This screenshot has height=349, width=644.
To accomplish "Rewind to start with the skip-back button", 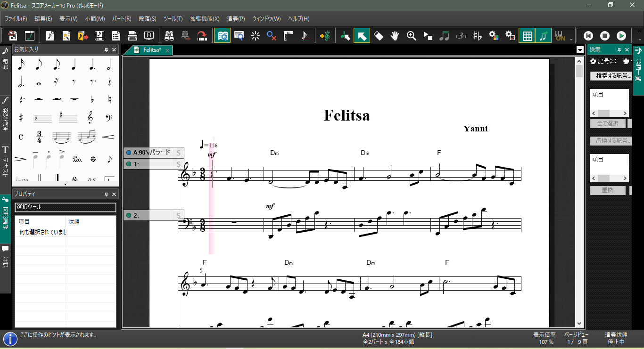I will 588,36.
